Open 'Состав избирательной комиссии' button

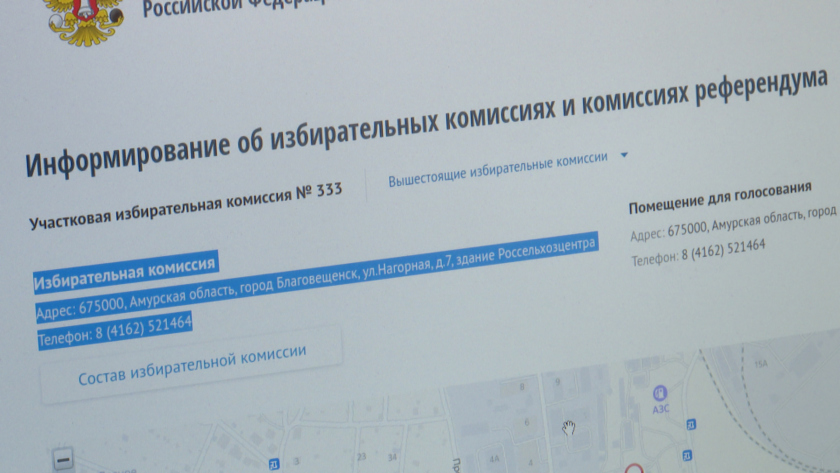coord(192,364)
